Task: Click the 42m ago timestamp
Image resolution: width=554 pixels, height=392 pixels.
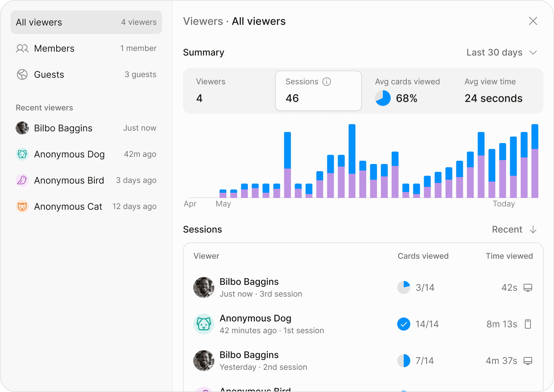Action: tap(140, 154)
